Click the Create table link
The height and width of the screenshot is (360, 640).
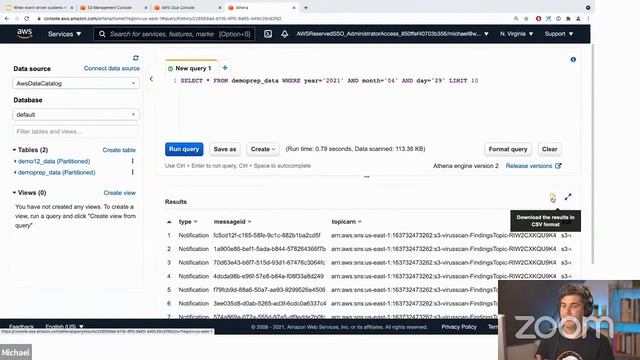click(x=119, y=150)
